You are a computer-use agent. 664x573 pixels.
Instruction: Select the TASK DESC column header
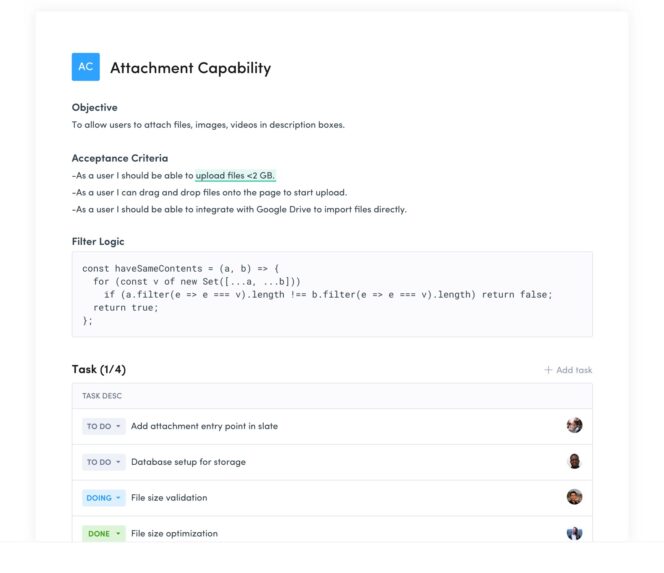(x=102, y=396)
